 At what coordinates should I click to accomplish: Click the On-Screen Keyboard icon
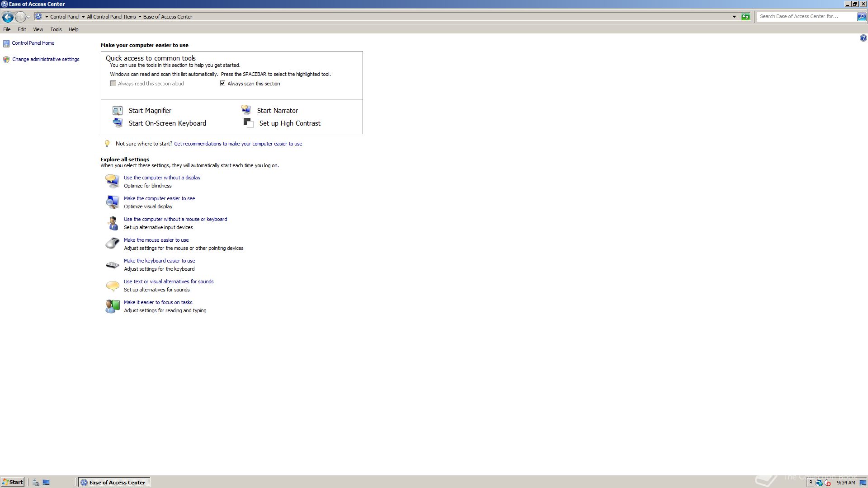[118, 123]
